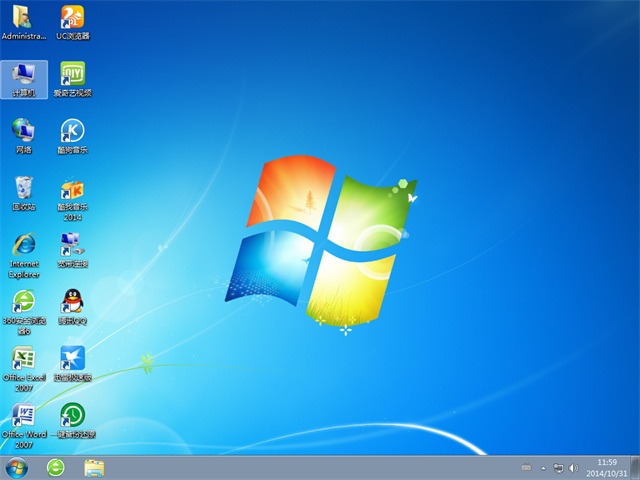Open the 迅雷极速版 Thunder shortcut
The width and height of the screenshot is (640, 480).
click(73, 364)
